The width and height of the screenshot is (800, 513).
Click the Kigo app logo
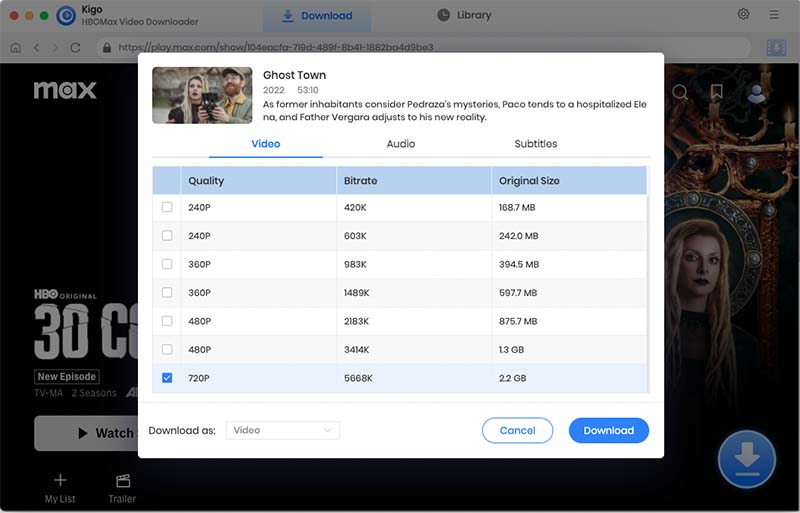click(x=66, y=16)
